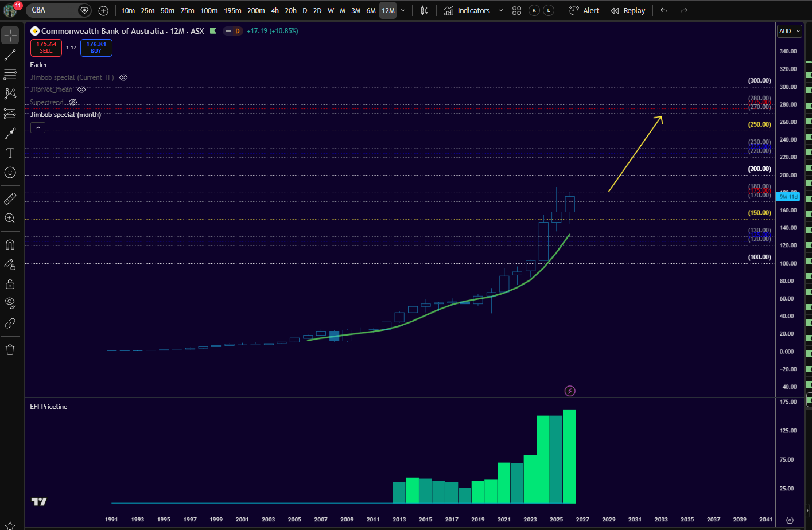The image size is (812, 530).
Task: Click the 175.64 SELL button
Action: (46, 48)
